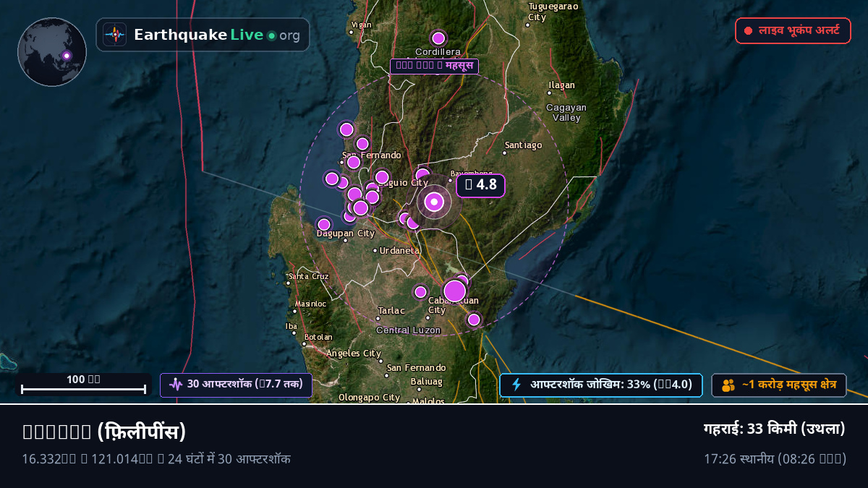Image resolution: width=868 pixels, height=488 pixels.
Task: Click the Masinloc town label
Action: pyautogui.click(x=311, y=304)
